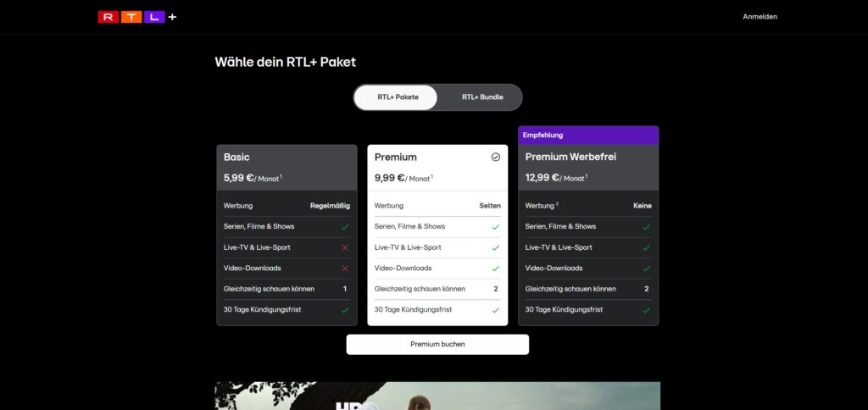This screenshot has height=410, width=868.
Task: Click Premium Werbefrei Live-TV checkmark
Action: [x=646, y=248]
